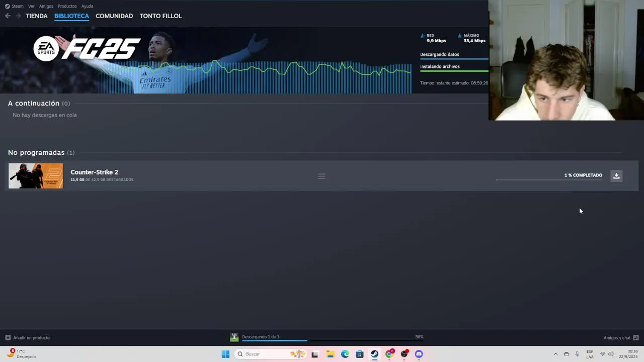644x362 pixels.
Task: Open Microsoft Edge from the taskbar
Action: (x=345, y=354)
